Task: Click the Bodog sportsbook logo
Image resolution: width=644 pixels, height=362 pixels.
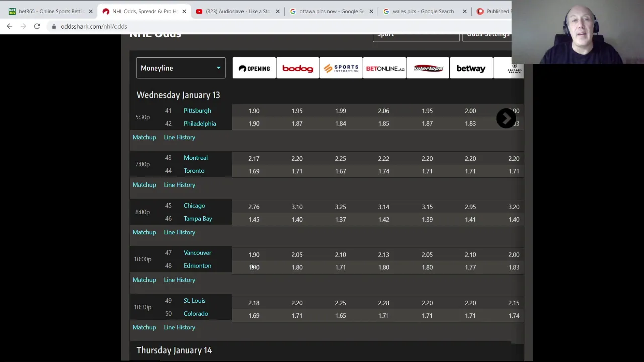Action: point(297,68)
